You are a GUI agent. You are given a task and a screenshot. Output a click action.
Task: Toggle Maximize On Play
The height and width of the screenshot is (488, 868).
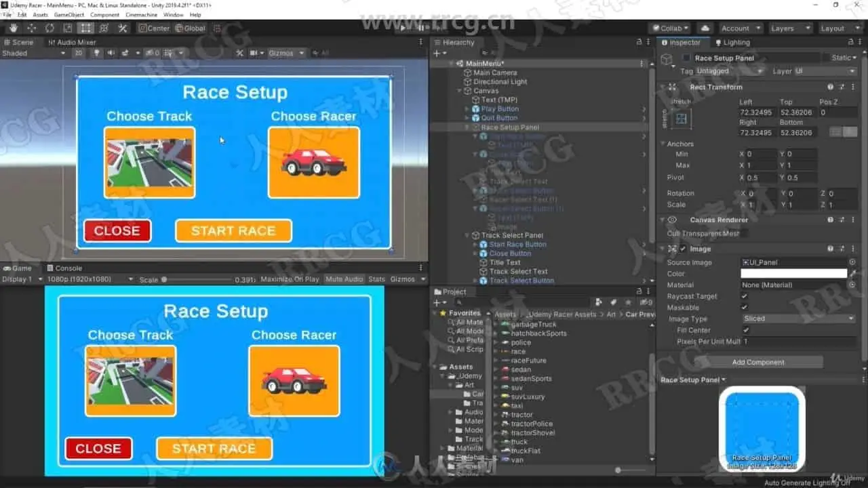(290, 279)
